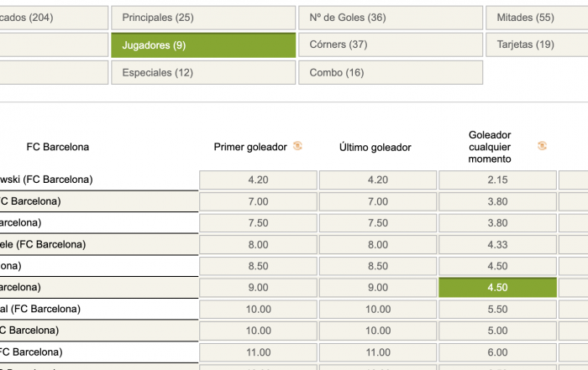Pick 11.00 odds under Último goleador
Viewport: 588px width, 370px height.
point(378,352)
